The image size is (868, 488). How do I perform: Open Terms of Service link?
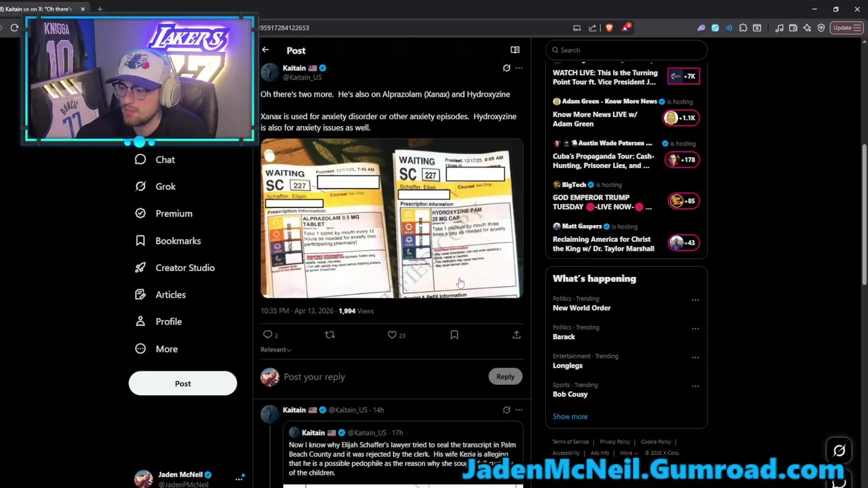[x=571, y=442]
